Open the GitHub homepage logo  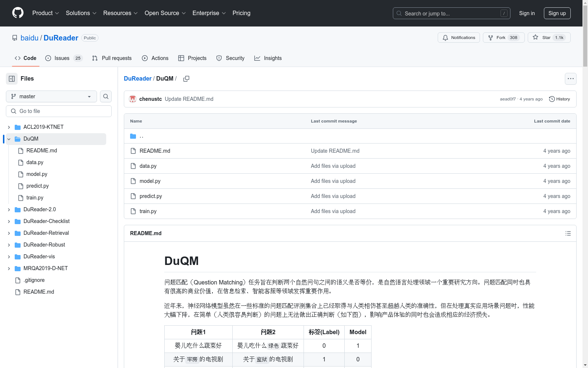click(x=18, y=13)
